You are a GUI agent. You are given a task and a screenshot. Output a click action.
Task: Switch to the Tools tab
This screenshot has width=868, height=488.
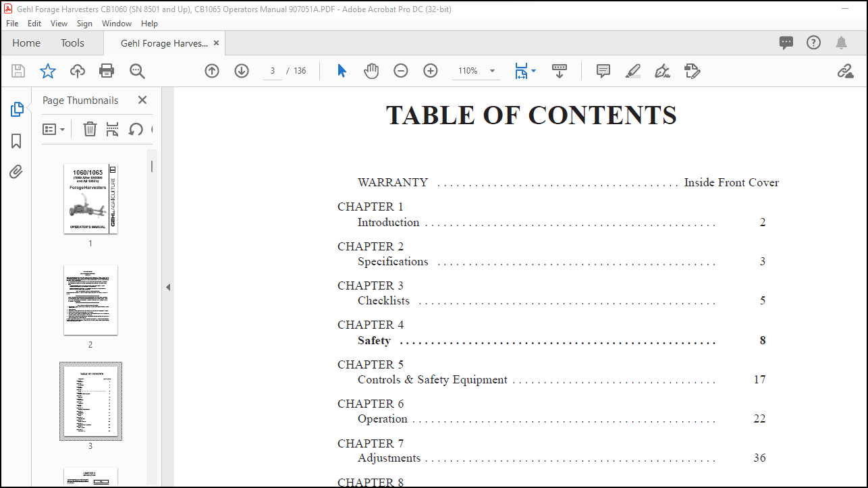(x=72, y=43)
